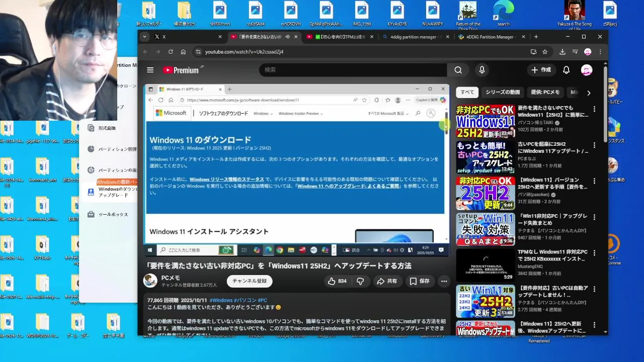Open もっとも簡単 古いPCを25H2 thumbnail

486,157
